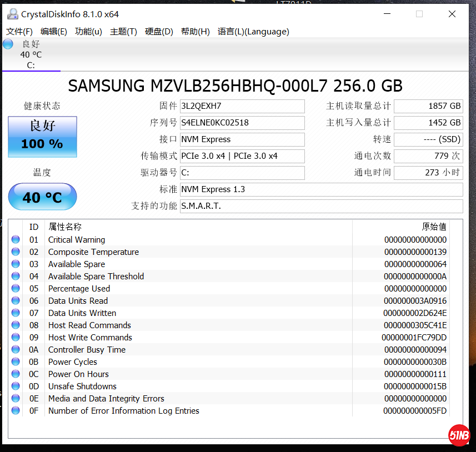Viewport: 476px width, 452px height.
Task: Open the 语言(L)(Language) menu
Action: (253, 32)
